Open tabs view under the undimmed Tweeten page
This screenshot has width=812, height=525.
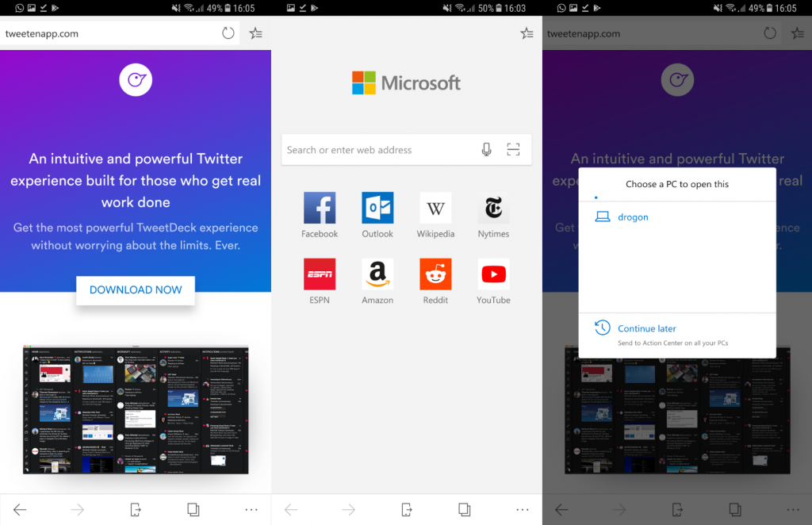[193, 510]
